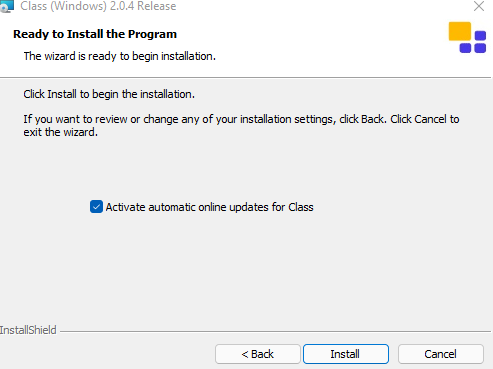This screenshot has height=369, width=493.
Task: Click the lower-left purple square of the logo
Action: click(x=465, y=48)
